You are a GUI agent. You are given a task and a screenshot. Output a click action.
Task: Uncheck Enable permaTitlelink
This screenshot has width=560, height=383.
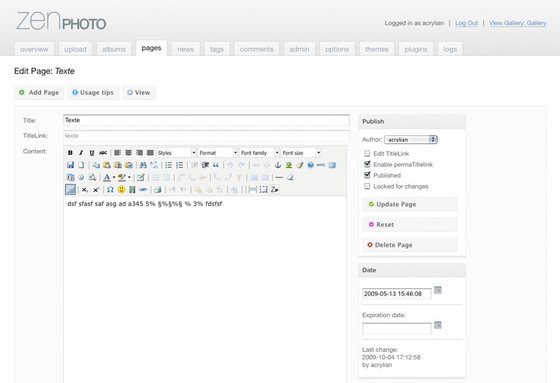tap(367, 164)
